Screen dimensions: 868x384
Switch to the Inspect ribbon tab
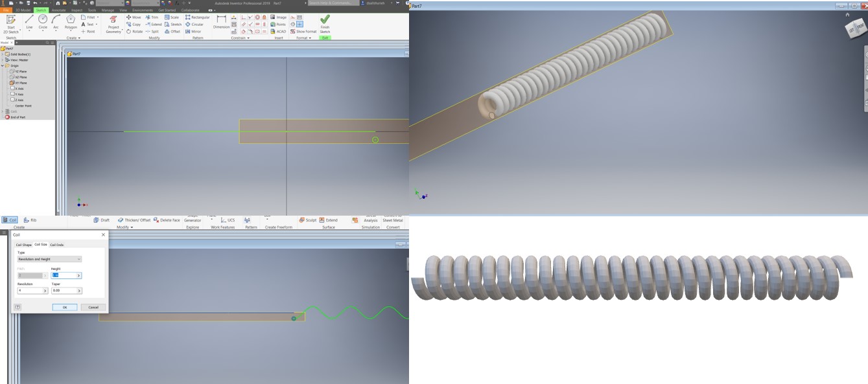pyautogui.click(x=76, y=10)
